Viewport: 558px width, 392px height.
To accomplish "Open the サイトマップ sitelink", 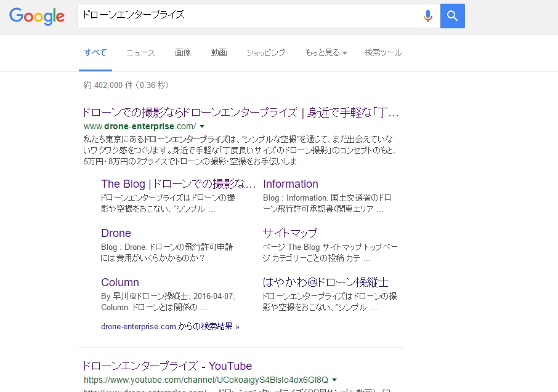I will [289, 233].
